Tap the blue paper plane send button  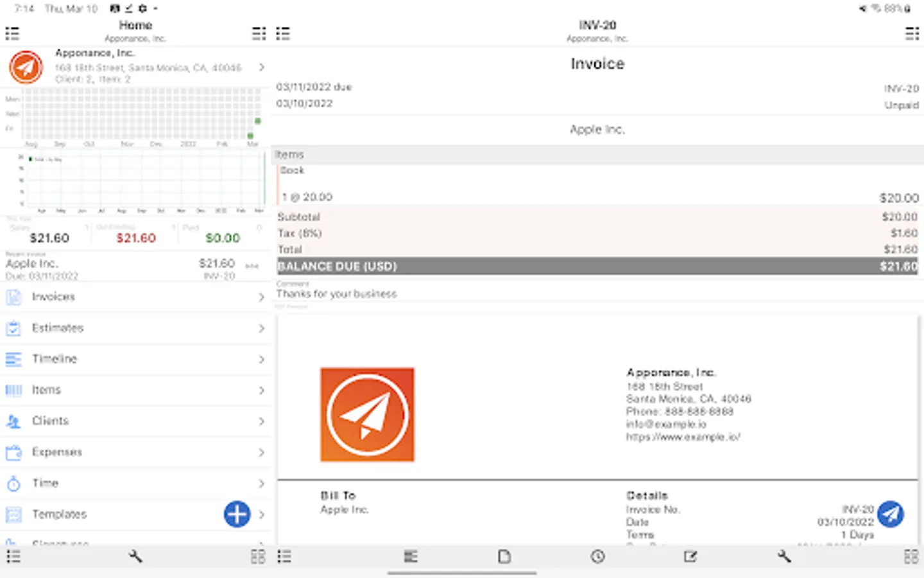click(890, 514)
